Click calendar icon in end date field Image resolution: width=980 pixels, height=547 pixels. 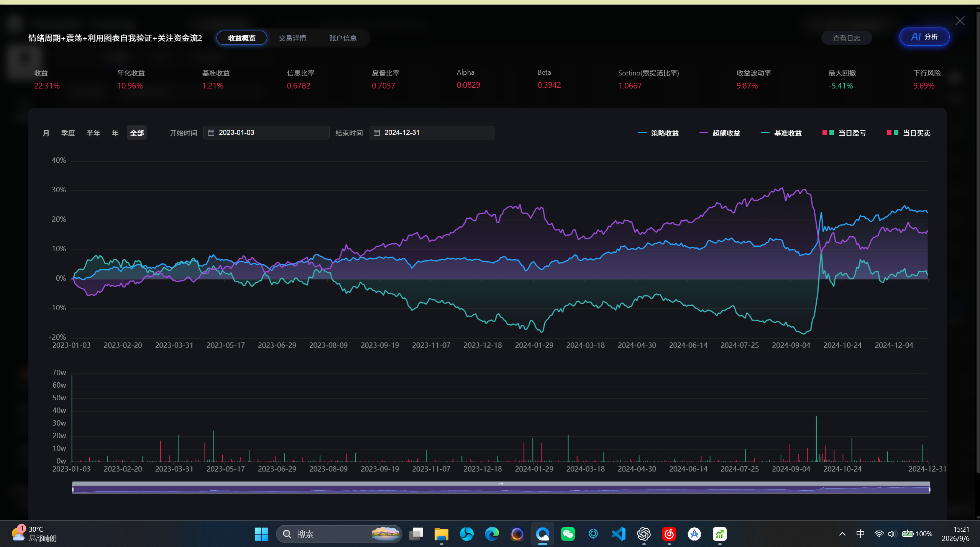click(376, 133)
